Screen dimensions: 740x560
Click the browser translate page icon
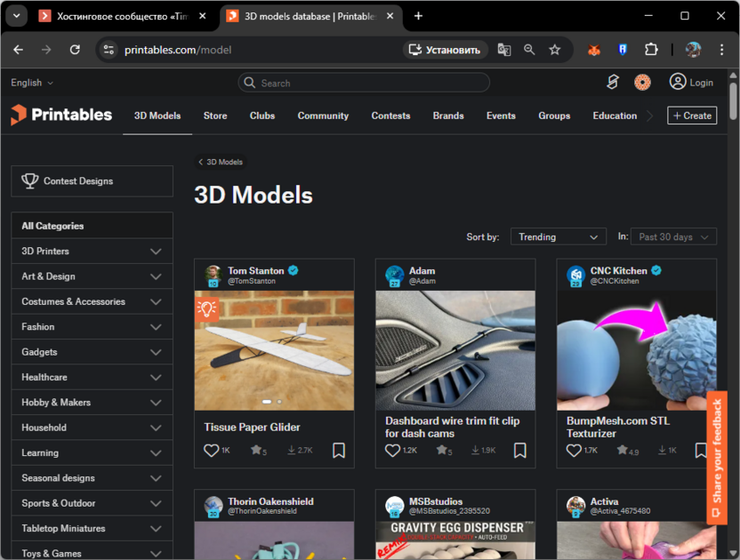[504, 50]
